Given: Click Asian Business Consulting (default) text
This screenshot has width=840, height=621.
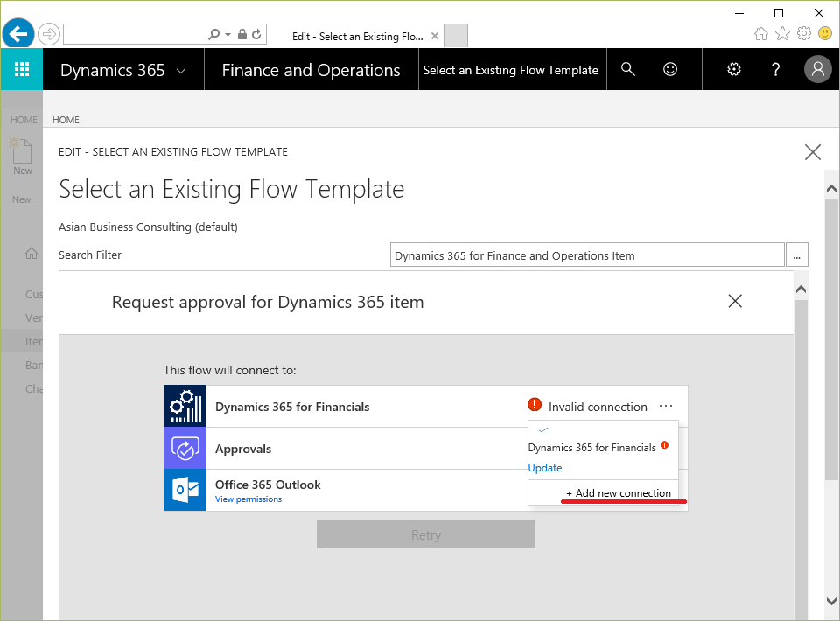Looking at the screenshot, I should coord(148,227).
